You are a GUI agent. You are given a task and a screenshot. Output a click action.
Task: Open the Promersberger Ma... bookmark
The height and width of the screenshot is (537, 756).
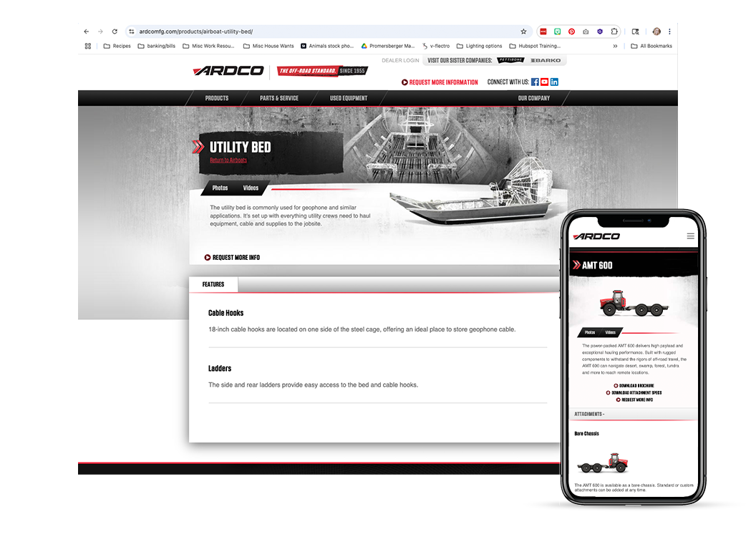(x=388, y=46)
